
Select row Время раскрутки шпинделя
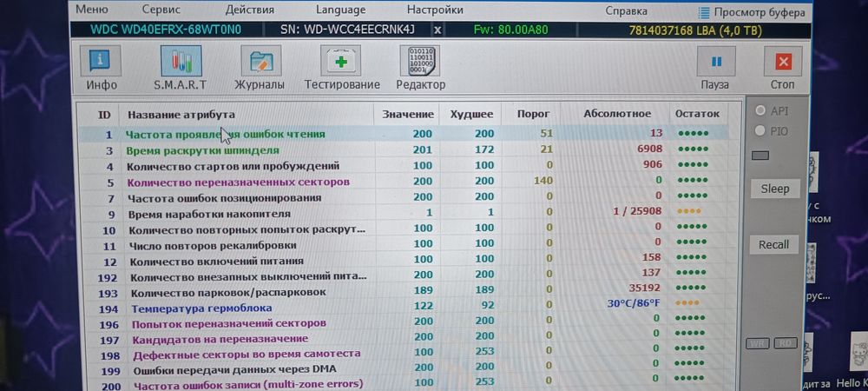pyautogui.click(x=403, y=150)
